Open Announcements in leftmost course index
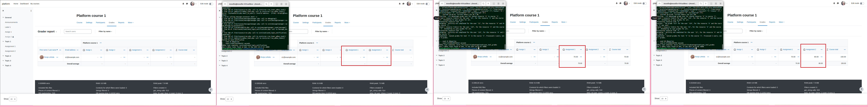 (11, 22)
